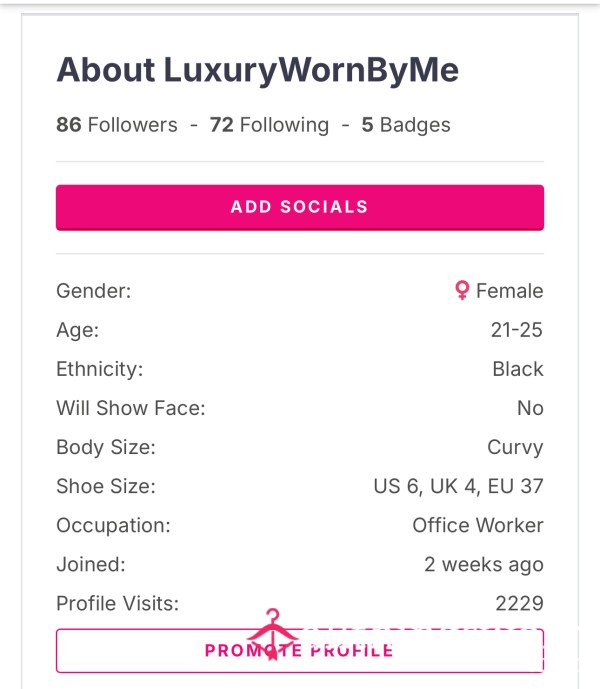
Task: Click the PROMOTE PROFILE button
Action: (x=300, y=651)
